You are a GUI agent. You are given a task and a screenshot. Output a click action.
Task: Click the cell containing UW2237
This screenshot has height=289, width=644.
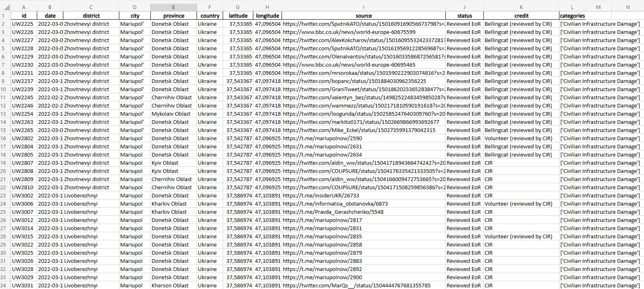[24, 81]
